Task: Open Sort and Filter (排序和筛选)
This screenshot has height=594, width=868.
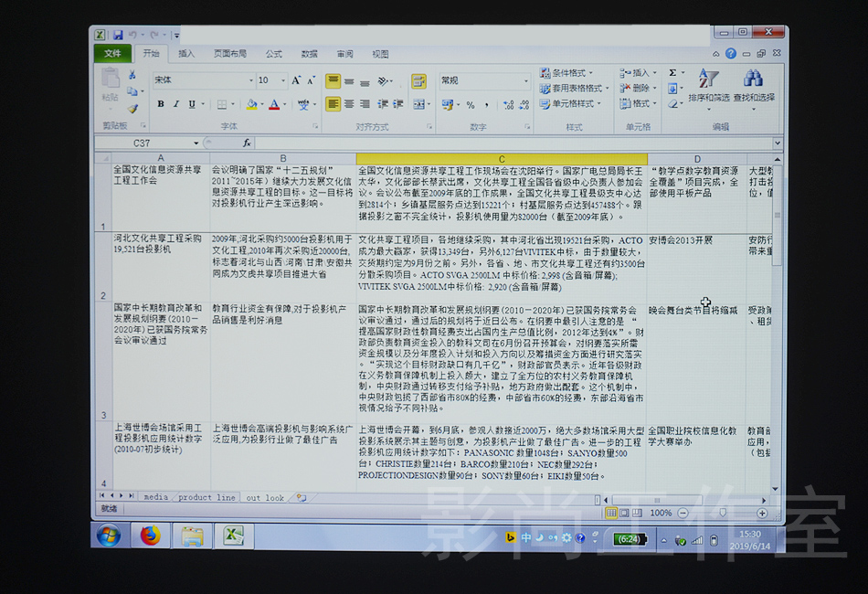Action: (x=709, y=85)
